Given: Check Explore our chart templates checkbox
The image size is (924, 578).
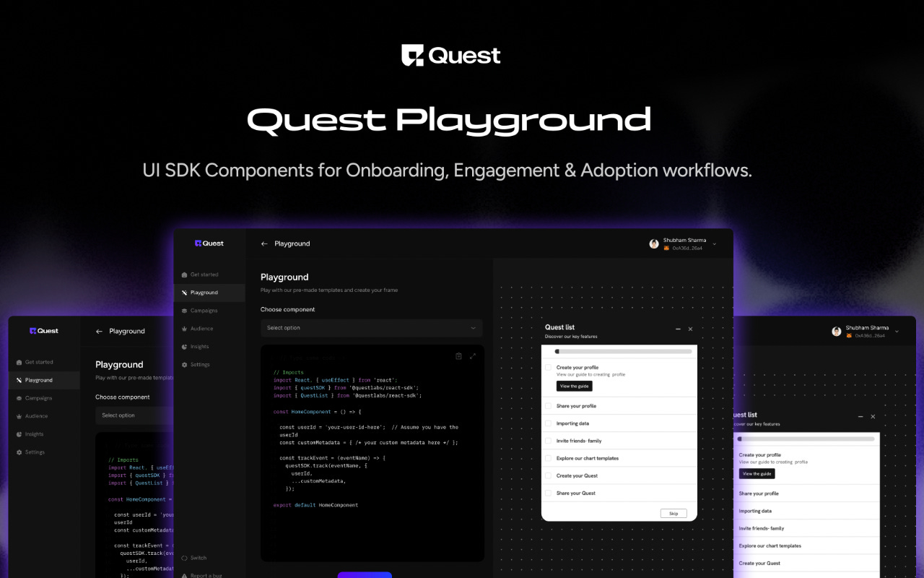Looking at the screenshot, I should [549, 458].
